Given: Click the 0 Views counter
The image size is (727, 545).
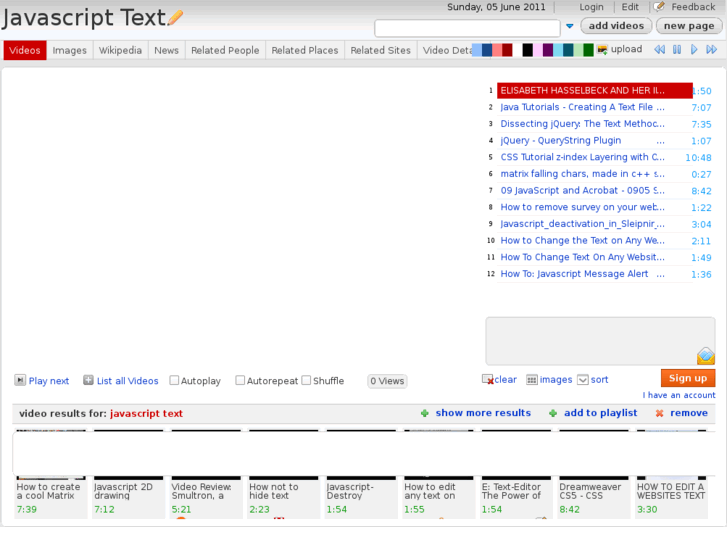Looking at the screenshot, I should point(387,381).
